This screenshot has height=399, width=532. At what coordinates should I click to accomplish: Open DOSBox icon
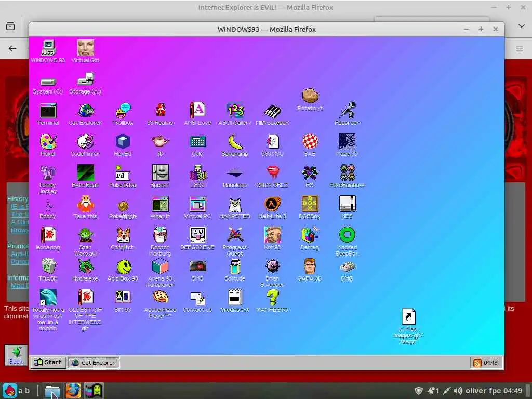point(310,204)
